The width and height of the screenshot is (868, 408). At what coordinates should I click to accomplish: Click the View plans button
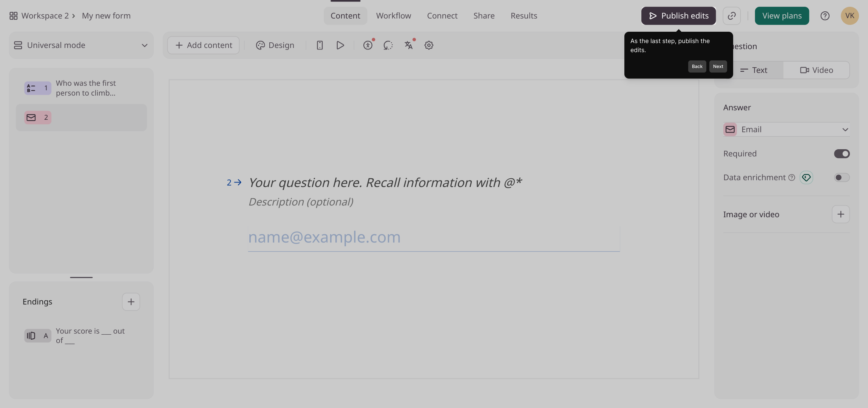(x=782, y=16)
